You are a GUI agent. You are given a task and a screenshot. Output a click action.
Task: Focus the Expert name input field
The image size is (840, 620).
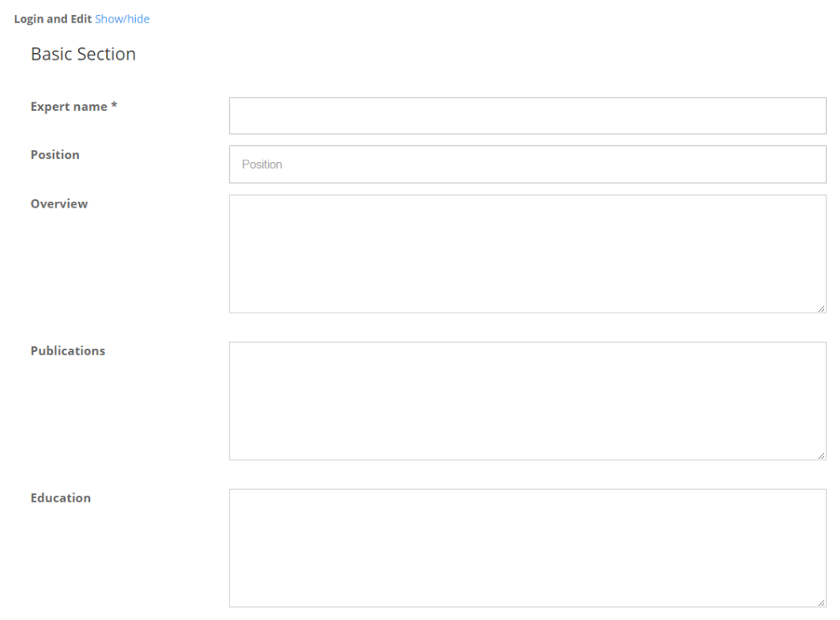point(527,116)
